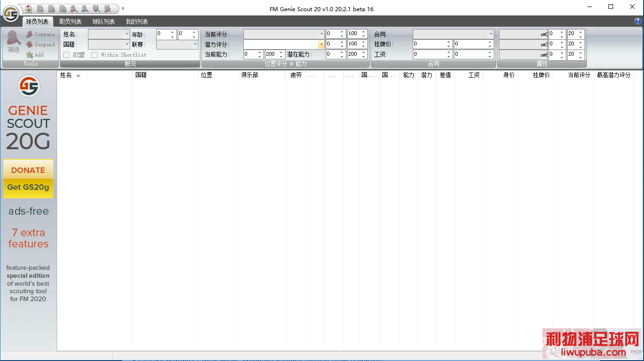The width and height of the screenshot is (644, 361).
Task: Click the ads-free text in sidebar
Action: pos(29,211)
